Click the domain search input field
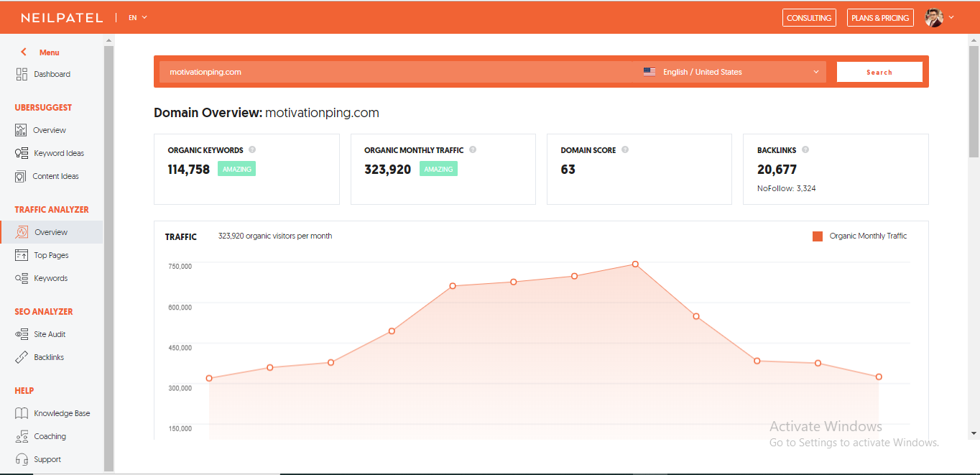Viewport: 980px width, 475px height. click(x=395, y=72)
